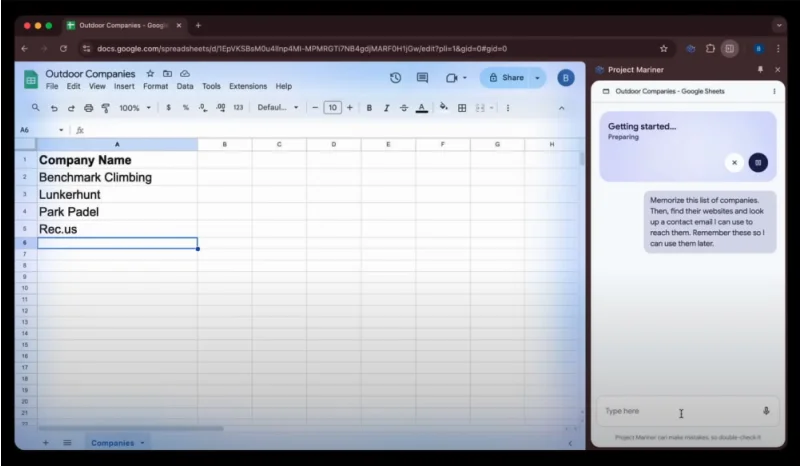
Task: Open the Help menu
Action: pos(284,86)
